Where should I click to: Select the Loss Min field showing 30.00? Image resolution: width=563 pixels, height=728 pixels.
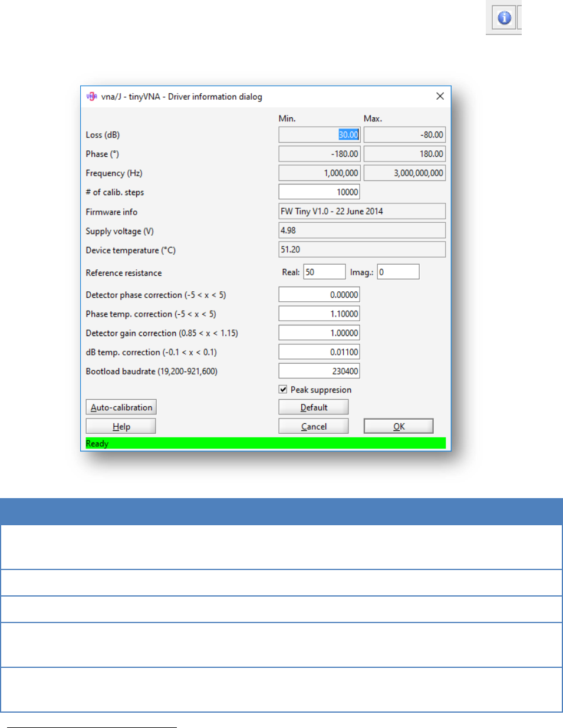pyautogui.click(x=320, y=134)
